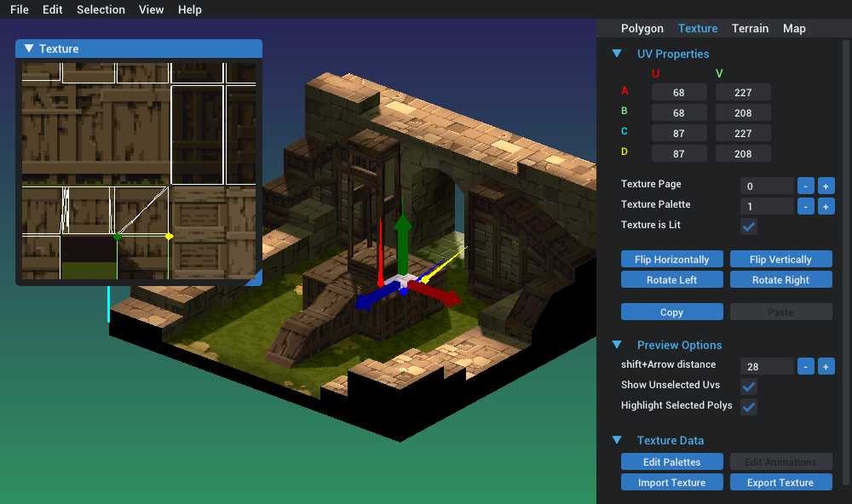This screenshot has height=504, width=852.
Task: Copy the UV settings
Action: (x=671, y=312)
